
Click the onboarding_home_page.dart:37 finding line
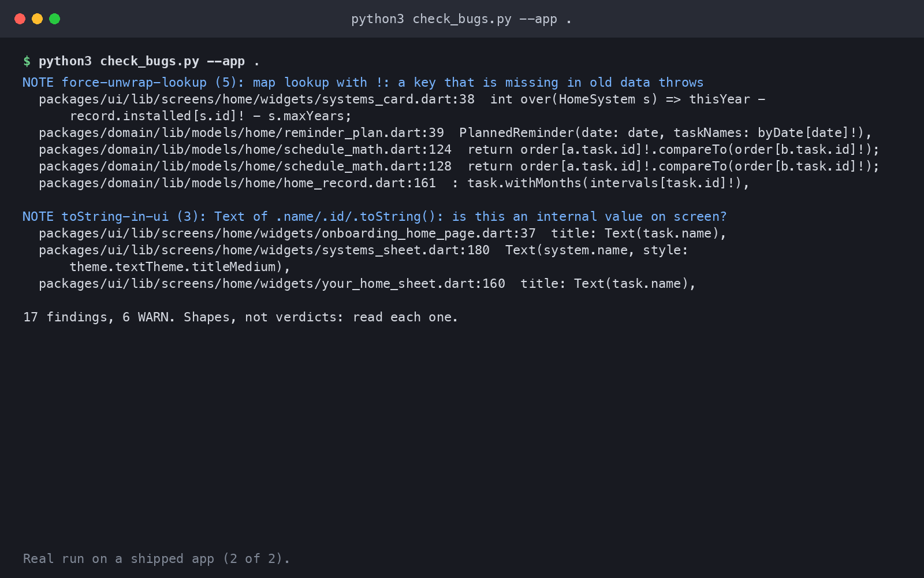click(382, 234)
